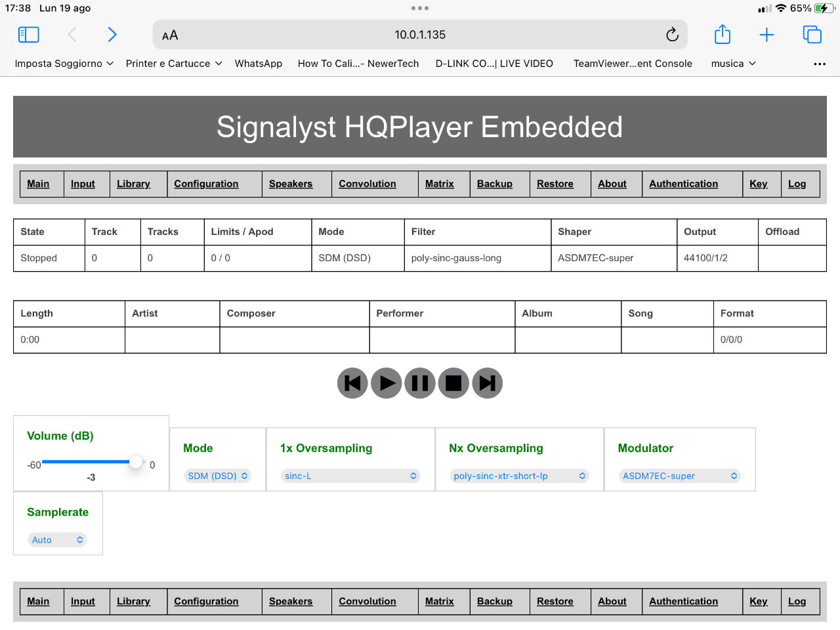
Task: Open About in the top navigation
Action: click(612, 184)
